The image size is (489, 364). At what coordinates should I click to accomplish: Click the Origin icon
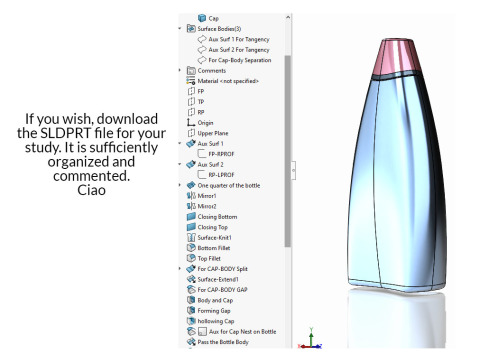click(191, 123)
